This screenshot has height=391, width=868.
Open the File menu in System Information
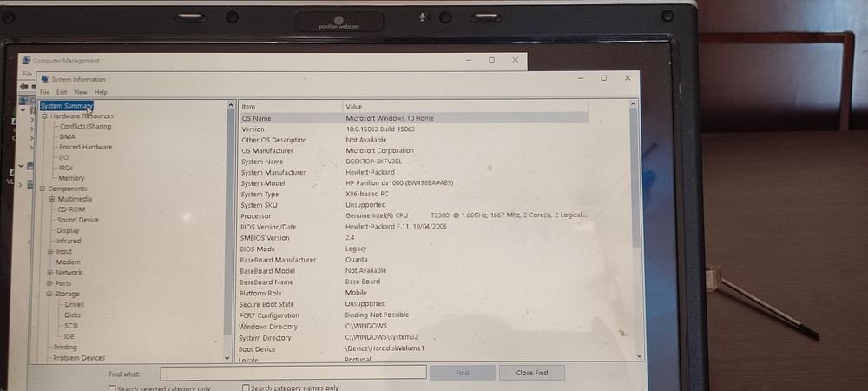pos(44,92)
